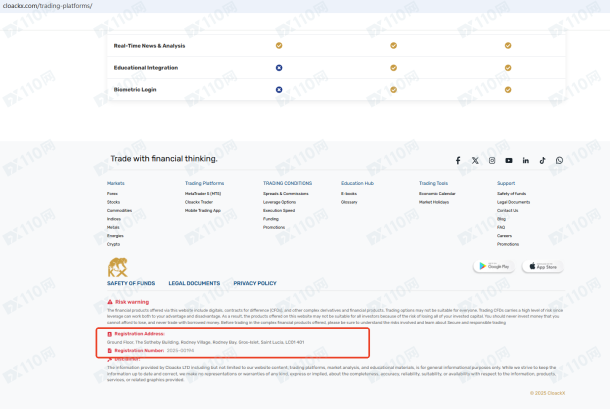
Task: Click the Google Play download badge
Action: point(493,267)
